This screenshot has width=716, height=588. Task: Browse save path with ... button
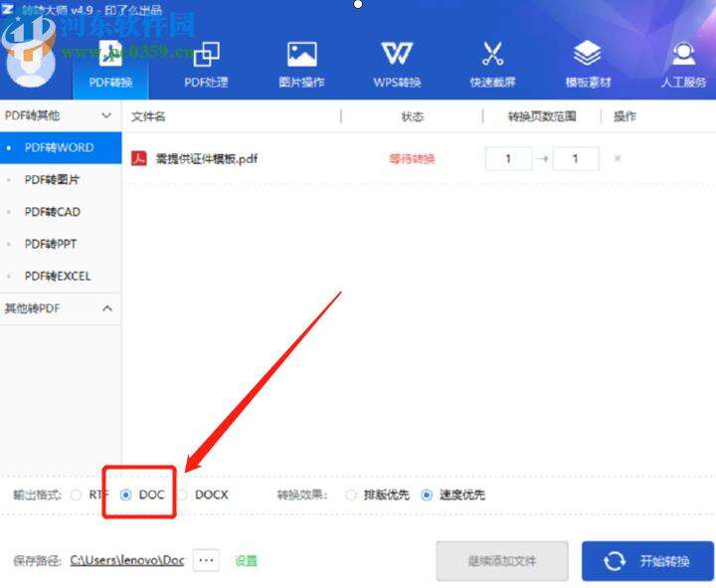[206, 560]
